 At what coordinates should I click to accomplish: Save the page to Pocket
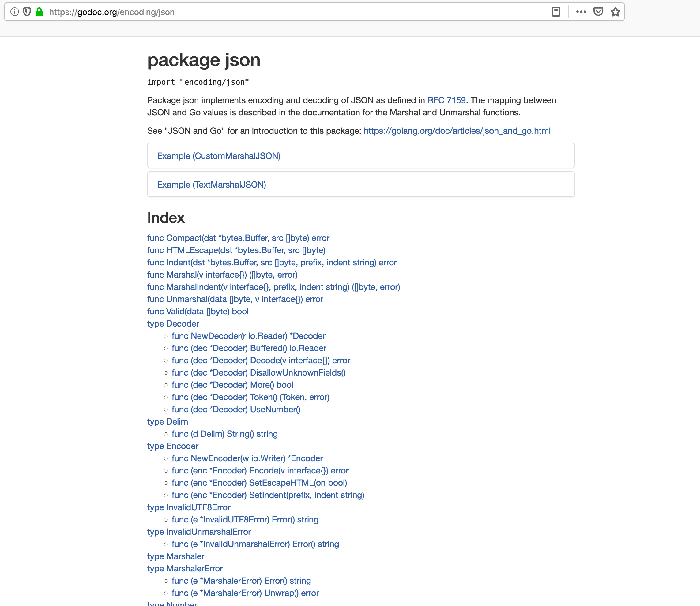coord(599,12)
